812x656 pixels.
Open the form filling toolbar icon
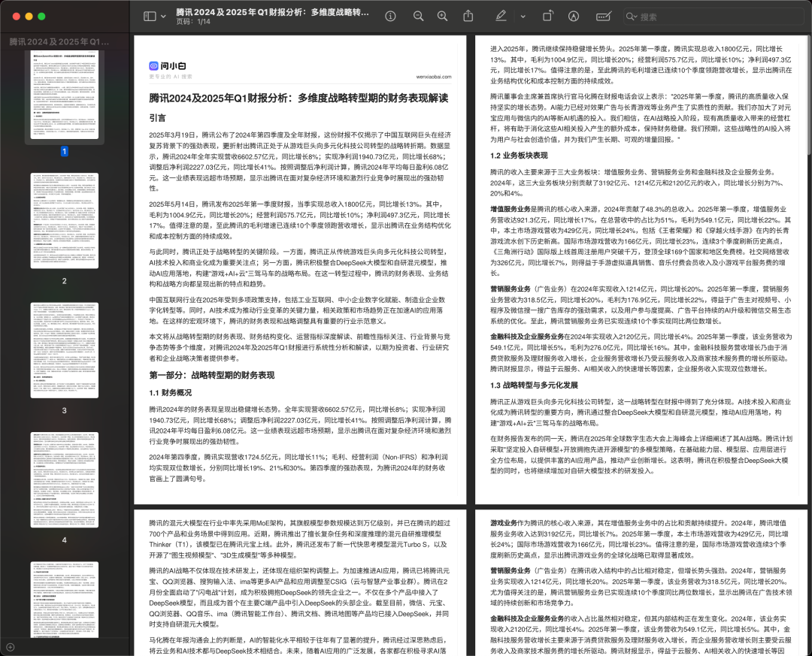pos(603,17)
